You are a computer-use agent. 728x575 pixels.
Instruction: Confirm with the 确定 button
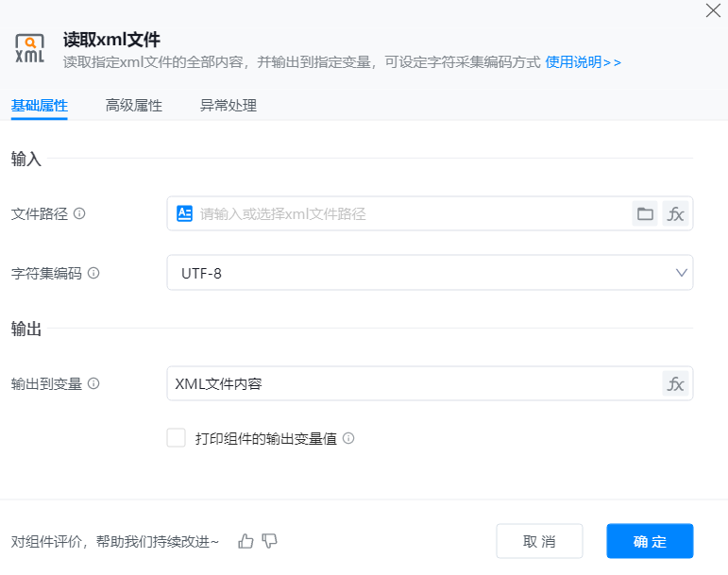point(650,541)
